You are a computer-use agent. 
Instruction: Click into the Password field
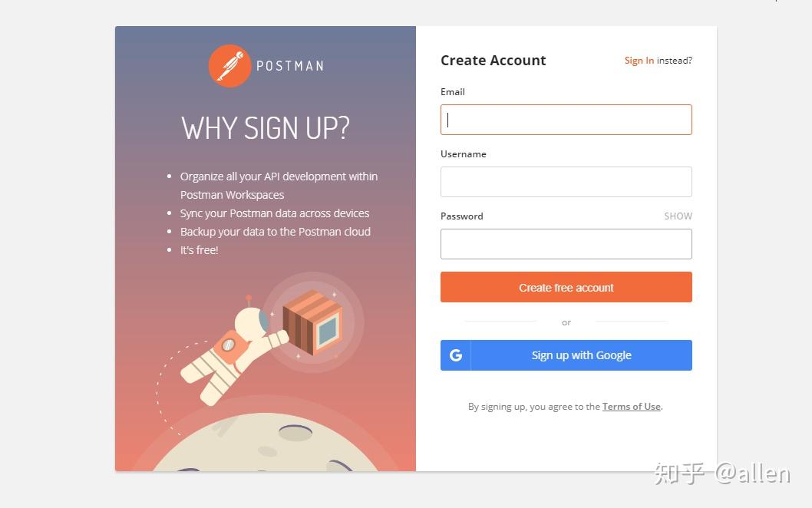[566, 244]
